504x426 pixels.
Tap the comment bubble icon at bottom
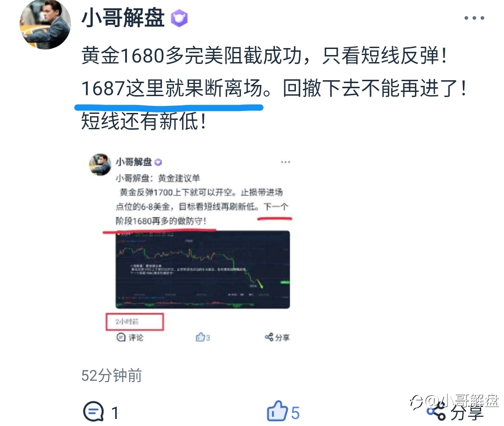93,412
